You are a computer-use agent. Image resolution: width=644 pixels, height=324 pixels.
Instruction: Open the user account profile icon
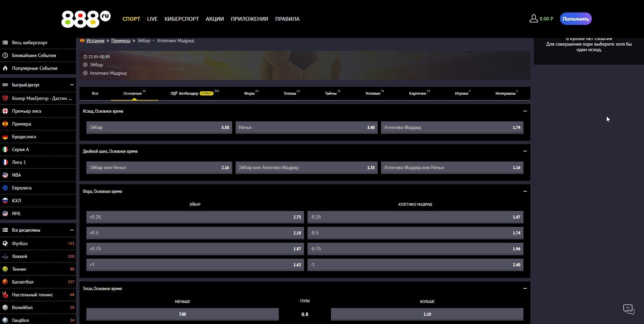click(x=533, y=19)
